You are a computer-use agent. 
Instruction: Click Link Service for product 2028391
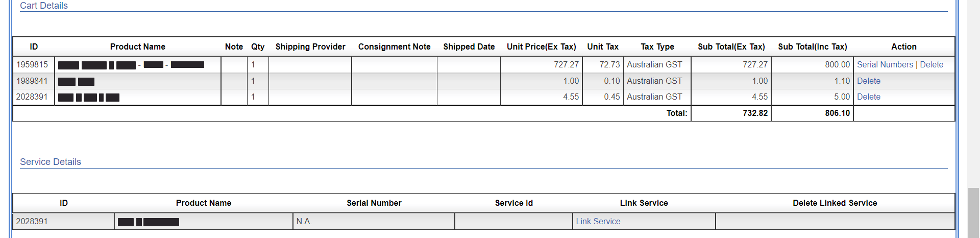[x=598, y=222]
